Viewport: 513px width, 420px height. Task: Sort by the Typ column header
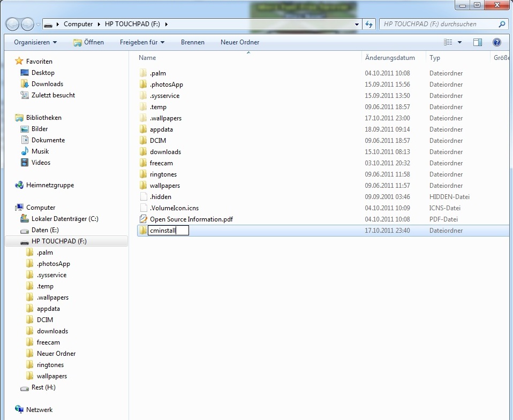tap(435, 58)
